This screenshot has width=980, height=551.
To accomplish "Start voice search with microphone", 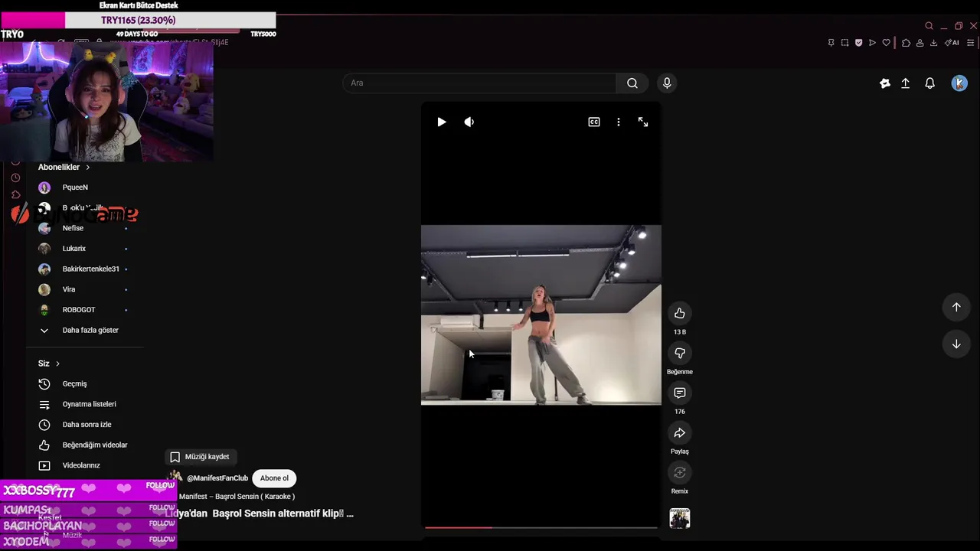I will coord(667,83).
